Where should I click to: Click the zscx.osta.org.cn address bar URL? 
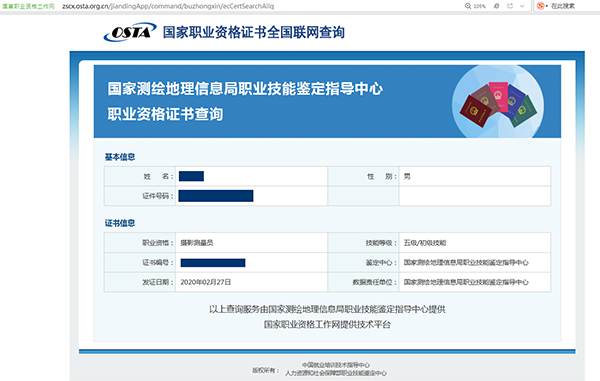tap(168, 6)
